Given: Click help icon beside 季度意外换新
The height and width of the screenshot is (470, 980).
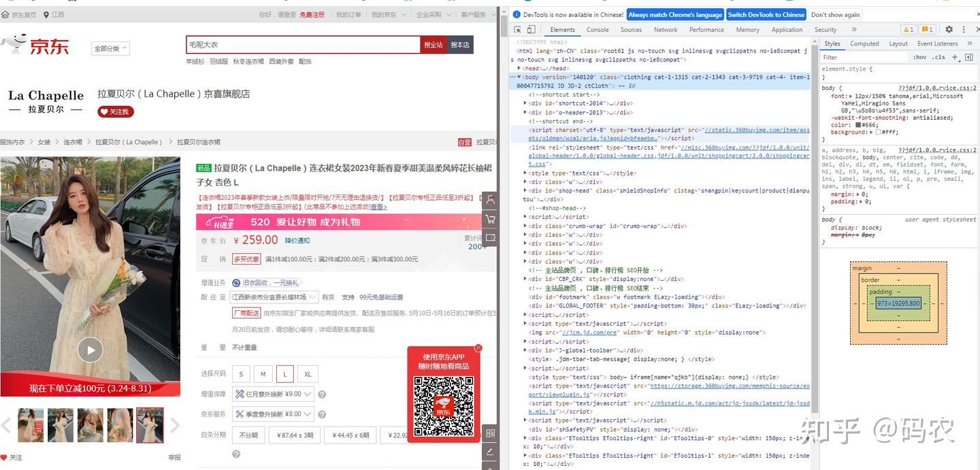Looking at the screenshot, I should [x=322, y=414].
